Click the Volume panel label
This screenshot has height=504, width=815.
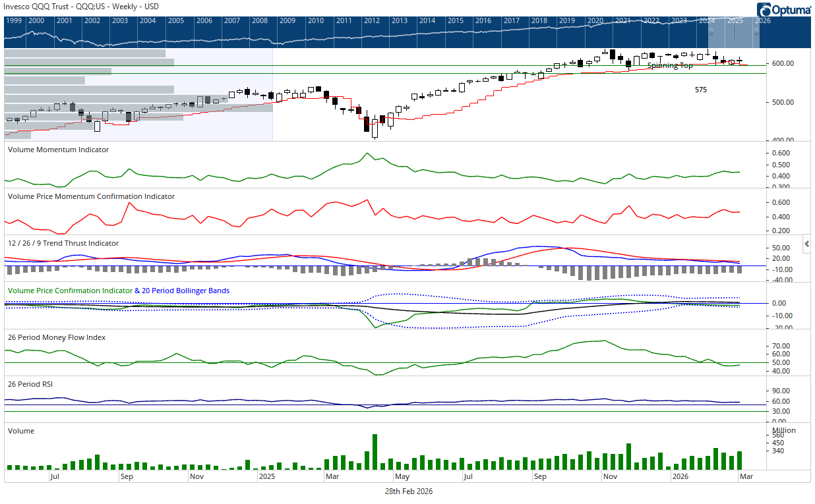click(x=20, y=431)
